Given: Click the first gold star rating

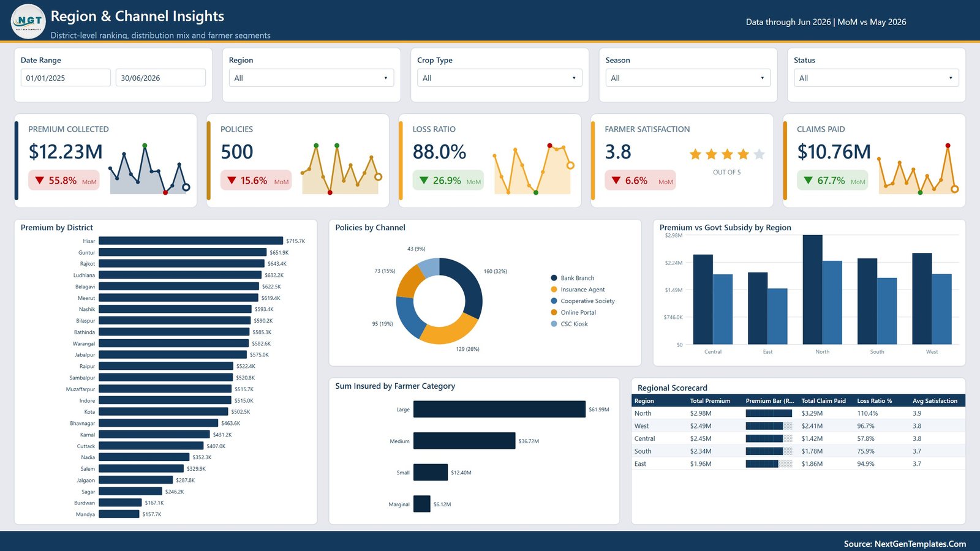Looking at the screenshot, I should pos(695,154).
